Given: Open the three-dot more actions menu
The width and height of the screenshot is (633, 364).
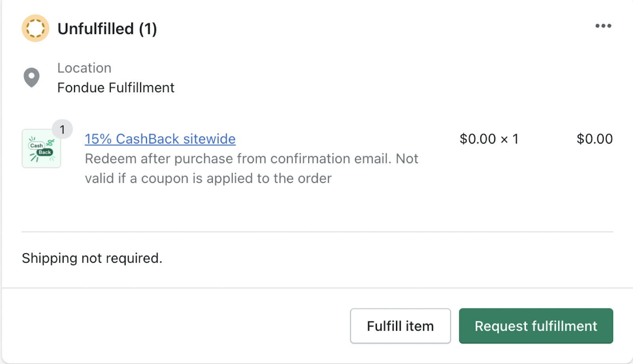Looking at the screenshot, I should pyautogui.click(x=603, y=26).
